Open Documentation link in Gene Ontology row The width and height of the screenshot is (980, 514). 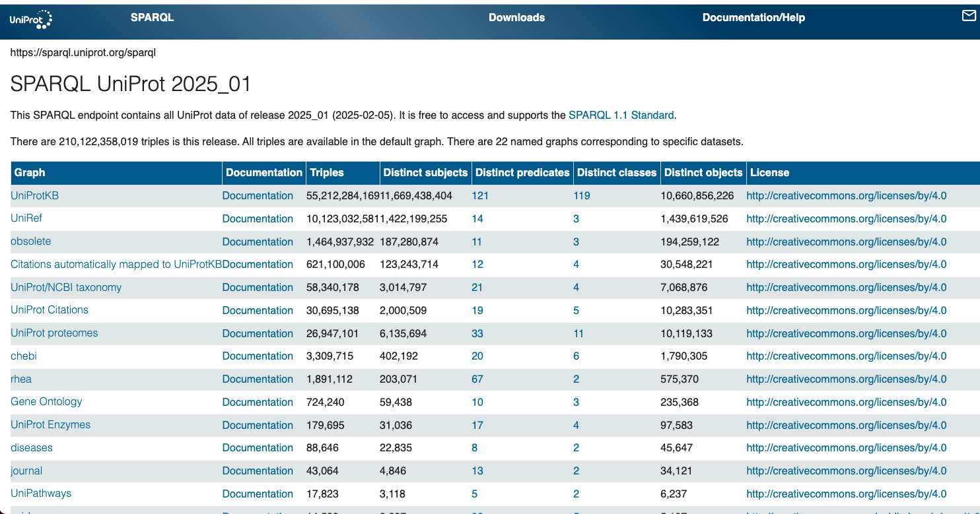[258, 402]
